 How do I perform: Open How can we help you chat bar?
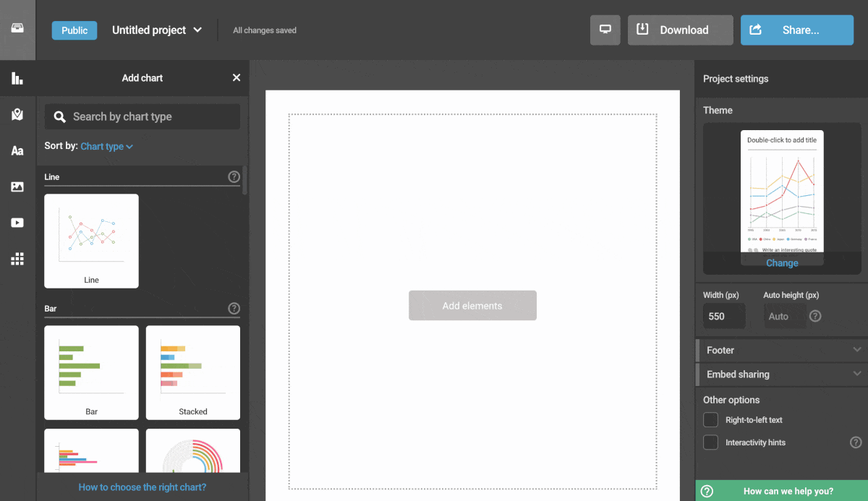(x=782, y=491)
